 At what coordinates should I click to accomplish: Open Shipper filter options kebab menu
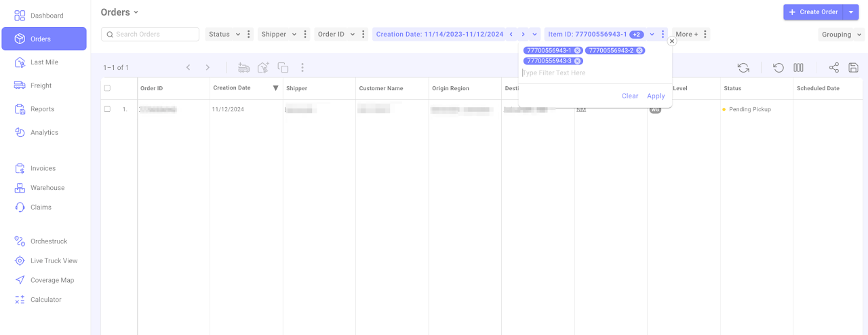(x=306, y=34)
